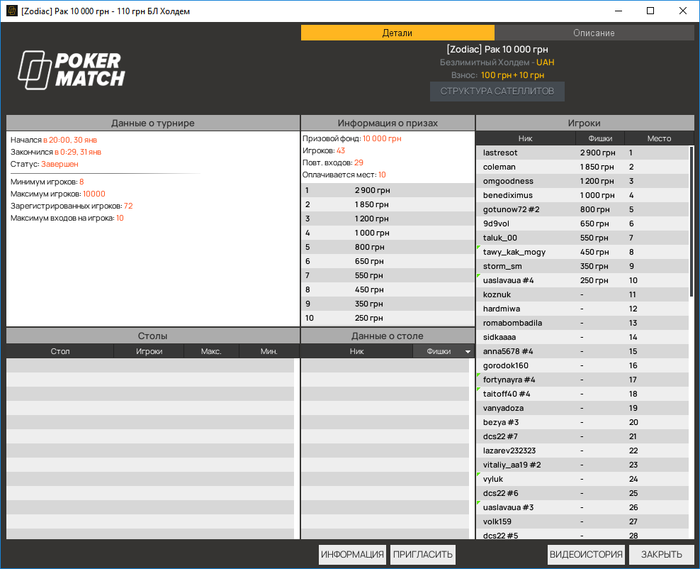Select player vanyadoza

tap(582, 408)
